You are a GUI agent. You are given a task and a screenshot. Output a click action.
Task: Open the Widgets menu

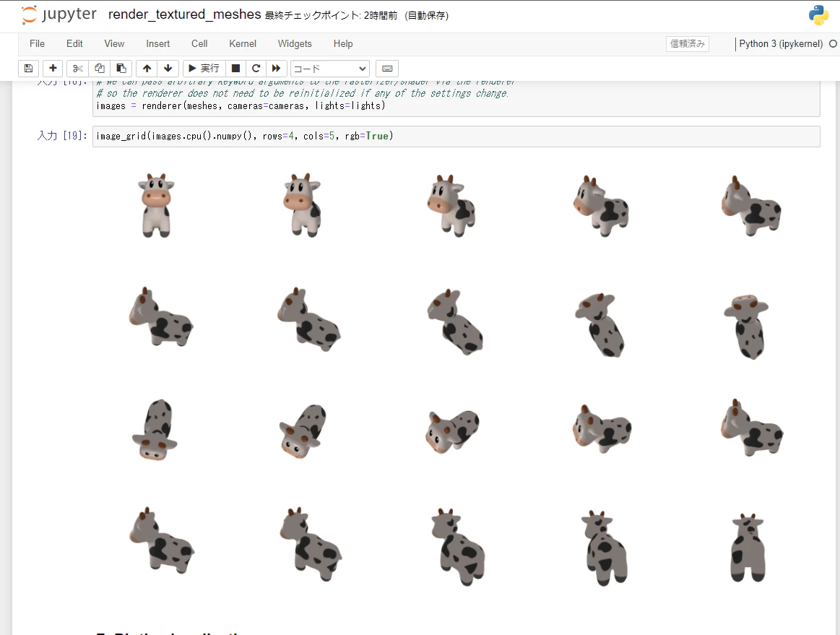coord(295,43)
